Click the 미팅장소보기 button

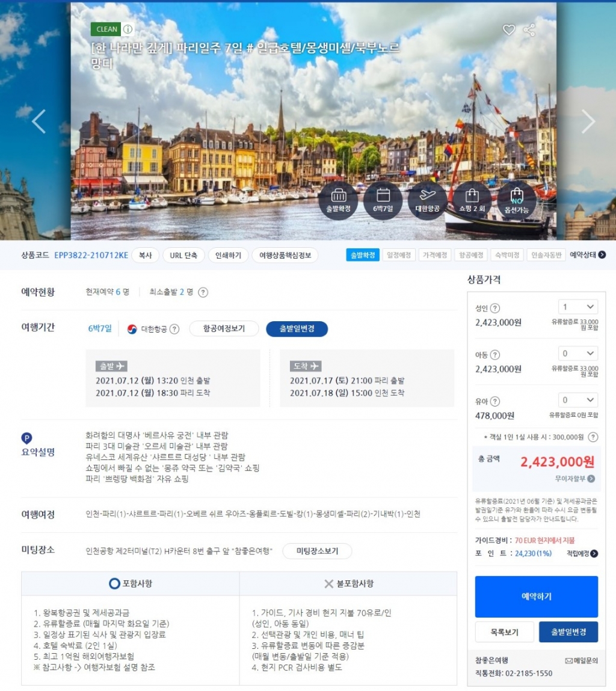coord(316,551)
